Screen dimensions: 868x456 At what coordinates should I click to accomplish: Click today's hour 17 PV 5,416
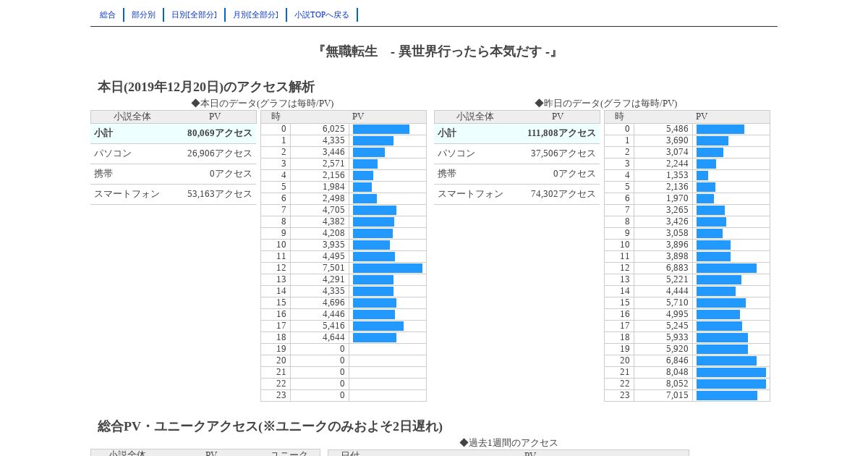pyautogui.click(x=333, y=326)
